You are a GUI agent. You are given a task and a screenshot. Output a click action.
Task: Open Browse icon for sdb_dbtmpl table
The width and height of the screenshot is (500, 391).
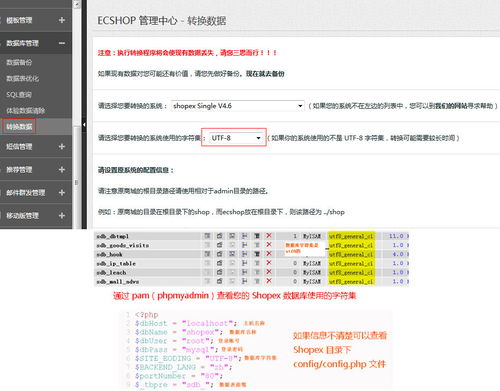click(x=207, y=236)
